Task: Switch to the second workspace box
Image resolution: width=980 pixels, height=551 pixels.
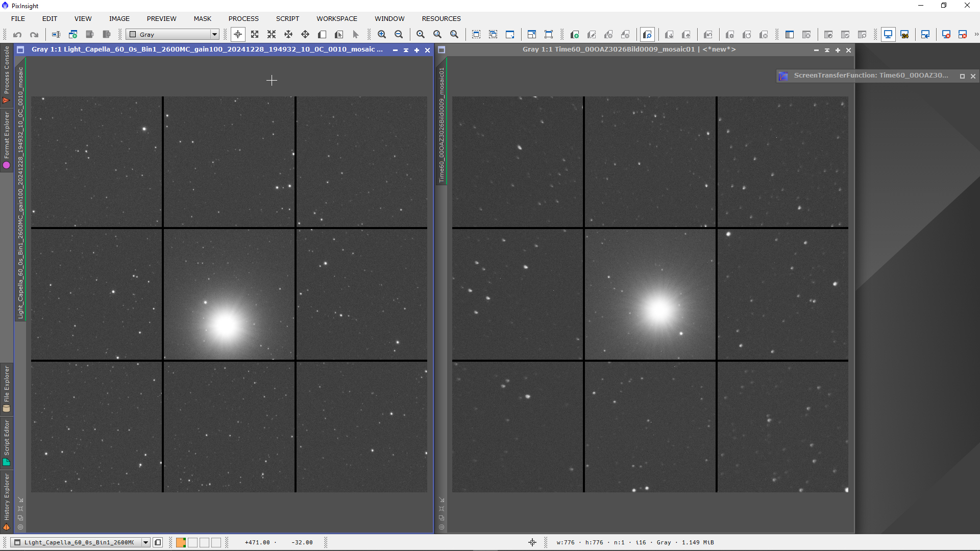Action: 192,542
